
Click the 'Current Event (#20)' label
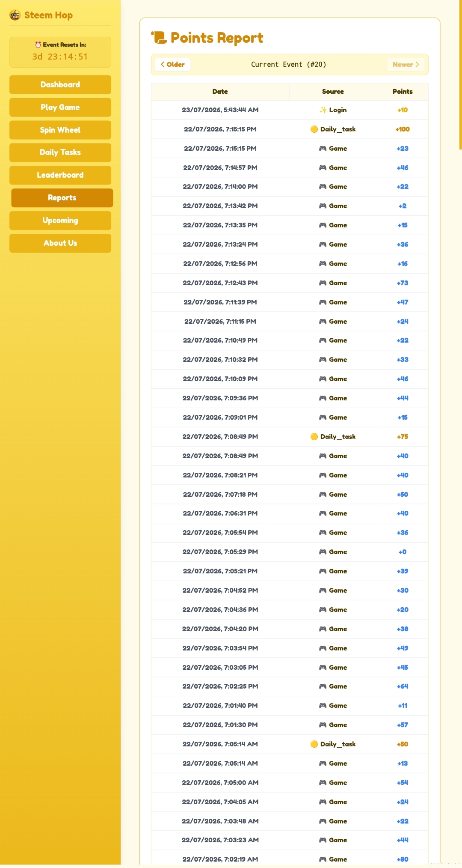pos(289,65)
